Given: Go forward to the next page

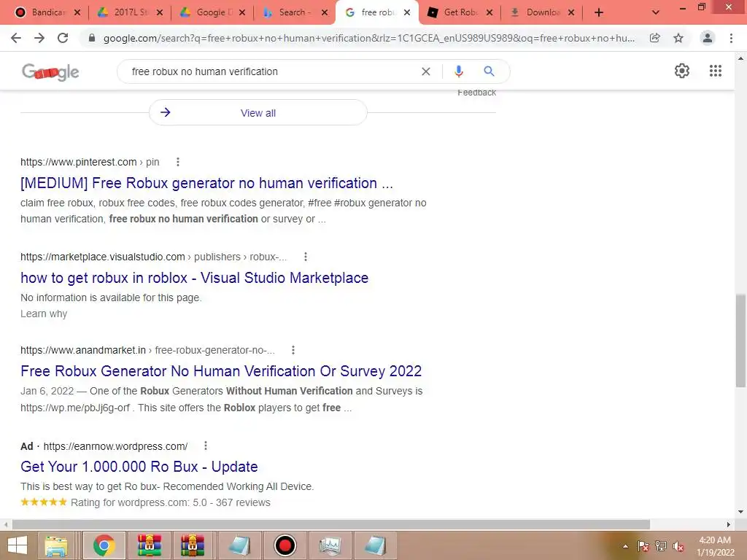Looking at the screenshot, I should 39,38.
